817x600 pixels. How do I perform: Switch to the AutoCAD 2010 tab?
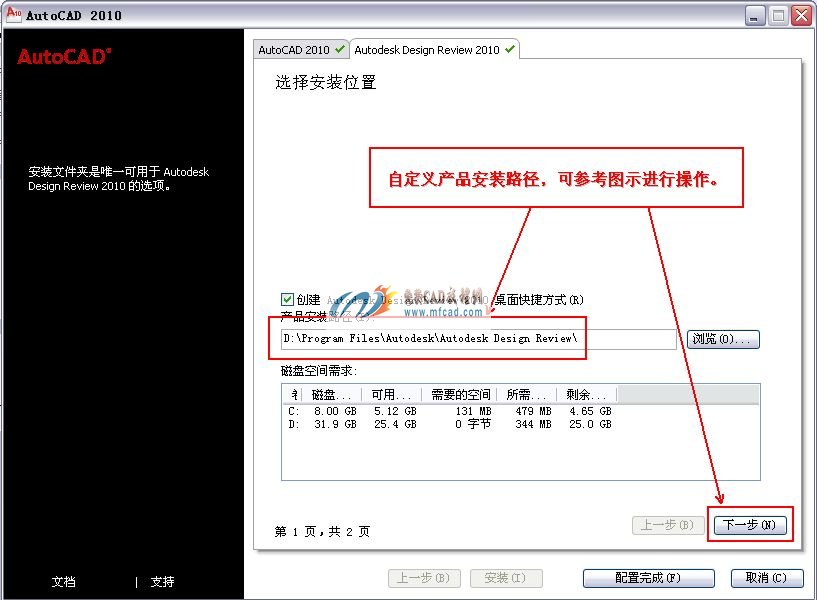[x=301, y=50]
